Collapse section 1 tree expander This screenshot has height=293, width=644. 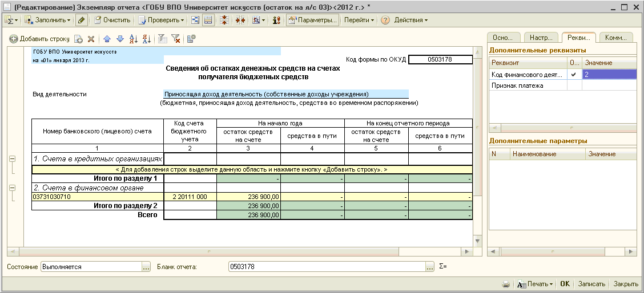click(x=11, y=158)
